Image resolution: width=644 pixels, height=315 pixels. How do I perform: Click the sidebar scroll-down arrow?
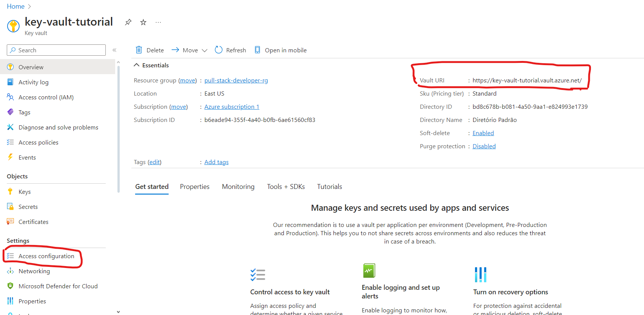[x=118, y=312]
